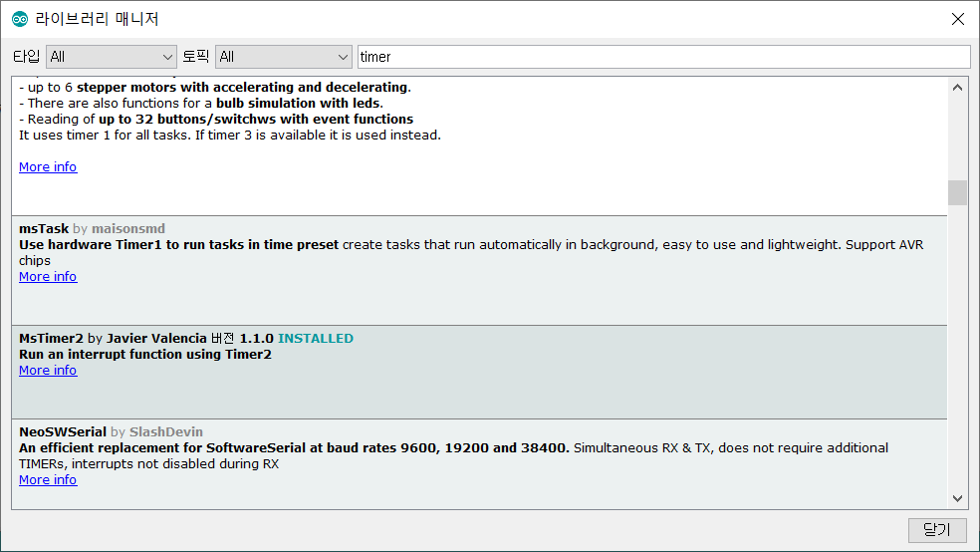Click the vertical scrollbar thumb
980x552 pixels.
coord(957,192)
